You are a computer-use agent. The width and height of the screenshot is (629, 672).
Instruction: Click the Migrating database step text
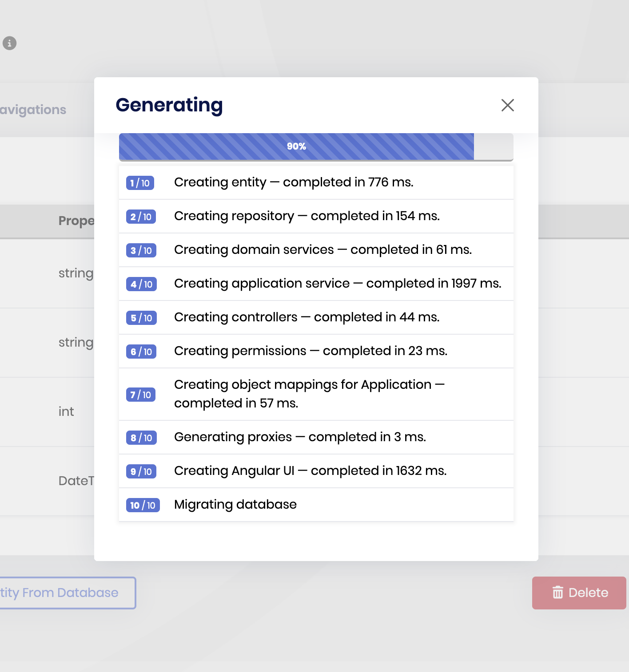pos(235,504)
